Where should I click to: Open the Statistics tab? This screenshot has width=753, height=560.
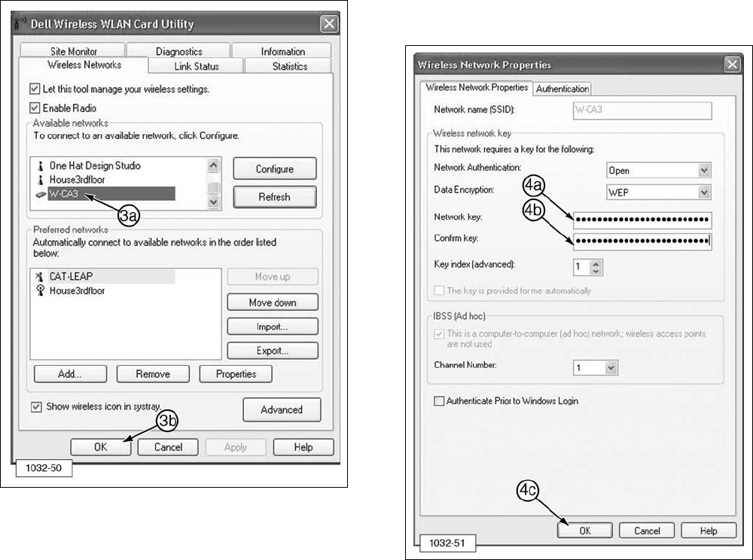[x=289, y=65]
